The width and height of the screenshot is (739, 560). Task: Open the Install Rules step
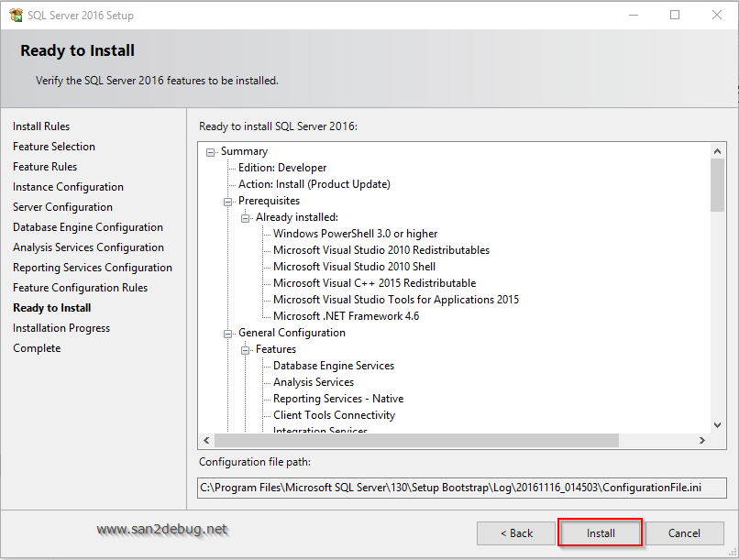pyautogui.click(x=41, y=126)
